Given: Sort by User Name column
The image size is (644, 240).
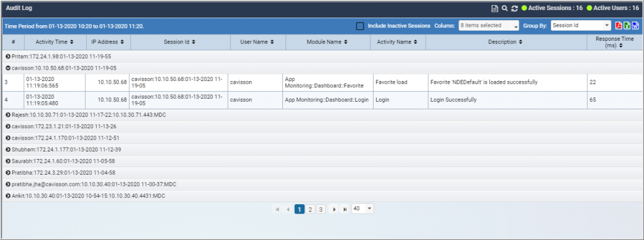Looking at the screenshot, I should [257, 42].
